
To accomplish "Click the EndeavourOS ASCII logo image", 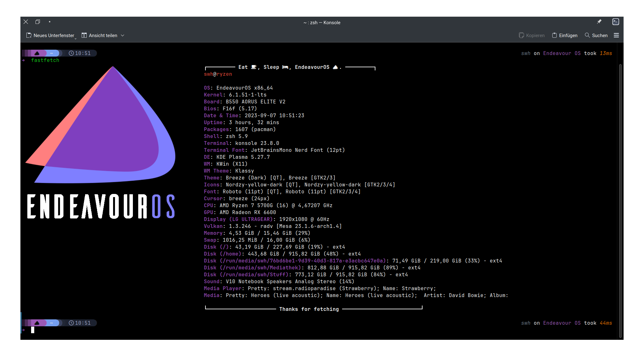I will coord(101,142).
